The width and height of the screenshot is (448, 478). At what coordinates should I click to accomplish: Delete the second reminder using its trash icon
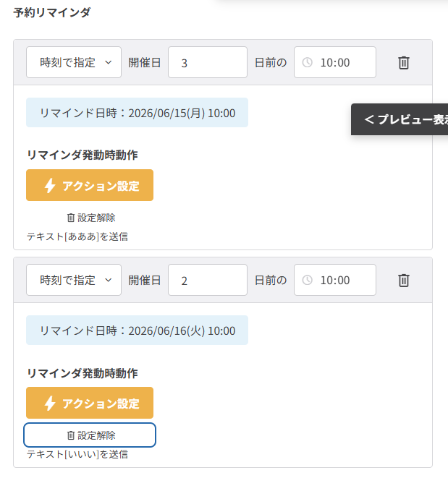[404, 280]
